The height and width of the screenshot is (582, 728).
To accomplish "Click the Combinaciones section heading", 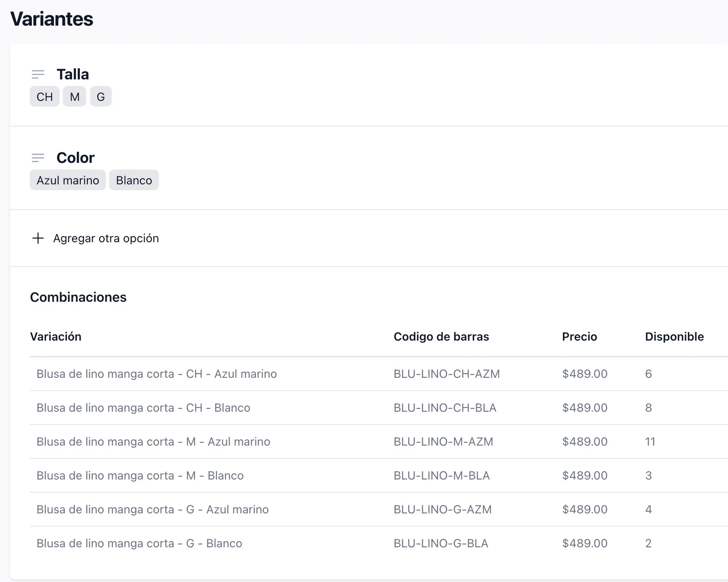I will click(x=78, y=297).
